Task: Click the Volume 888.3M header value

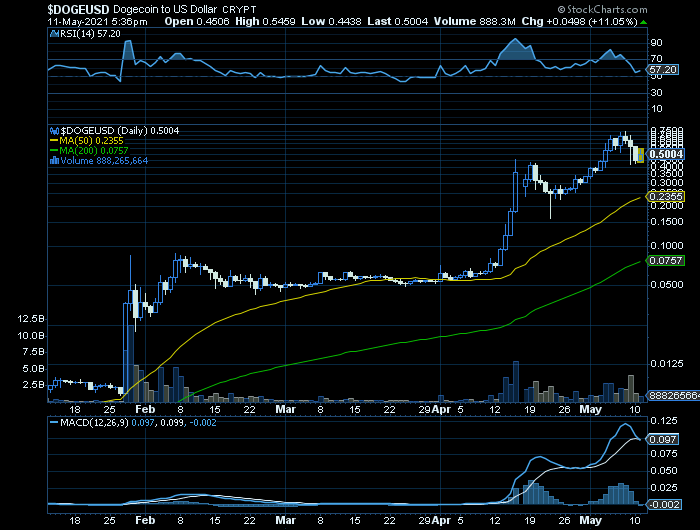Action: 475,21
